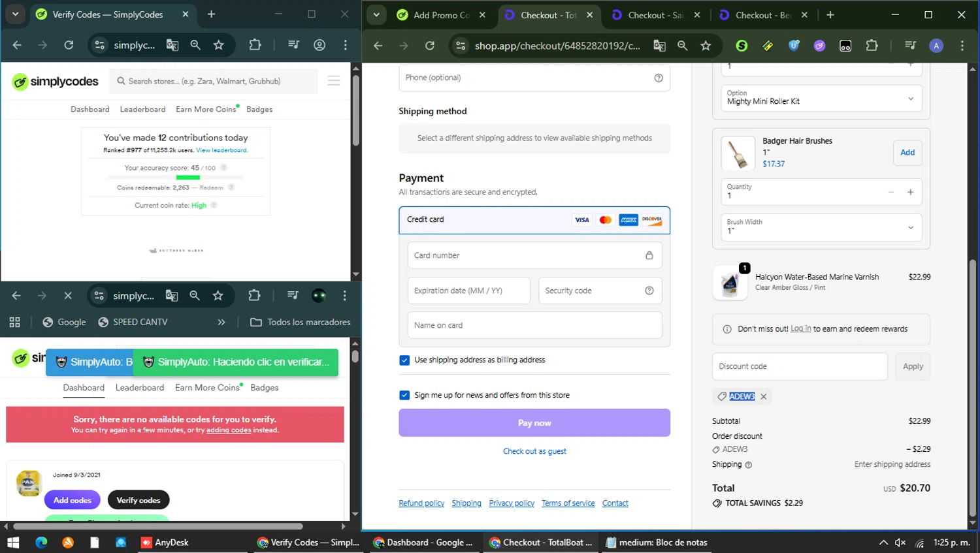Switch to the Checkout - Sai tab

pyautogui.click(x=657, y=15)
